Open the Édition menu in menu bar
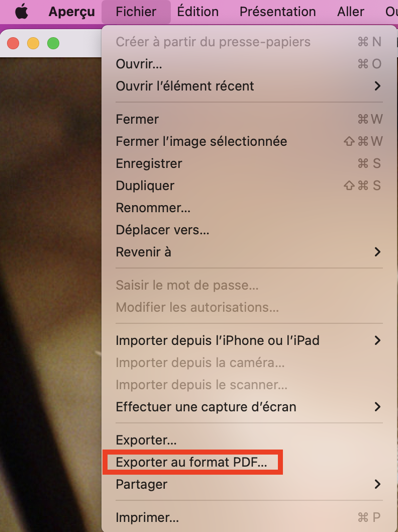Screen dimensions: 398x532 [x=197, y=12]
